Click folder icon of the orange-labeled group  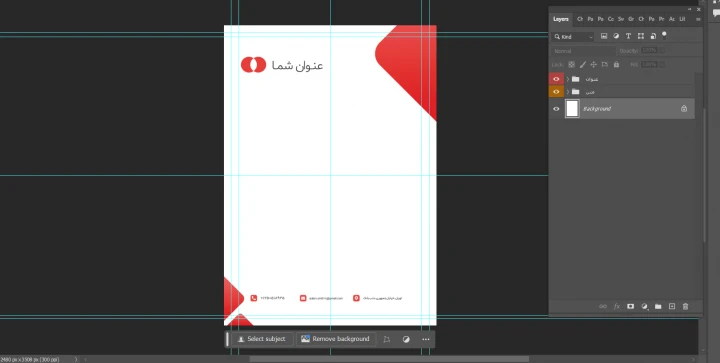click(575, 92)
